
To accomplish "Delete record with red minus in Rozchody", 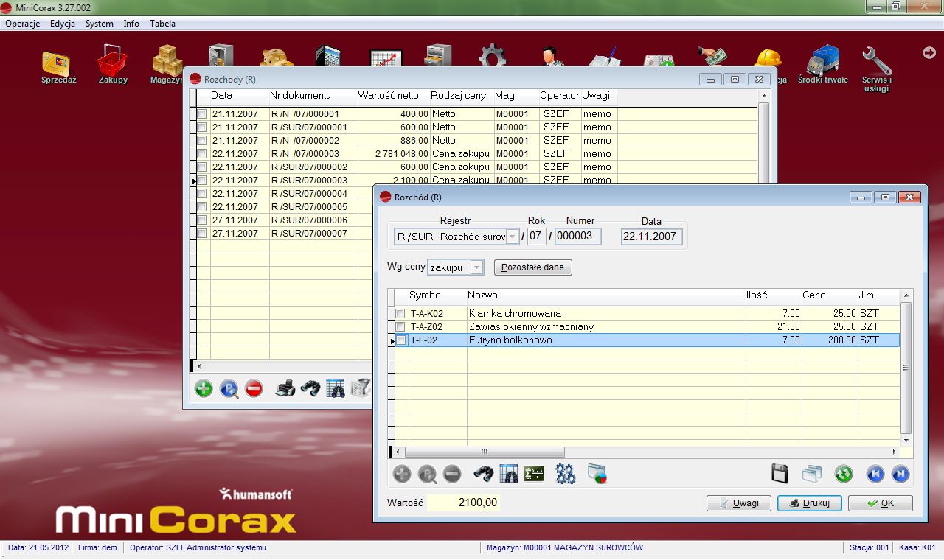I will [x=254, y=388].
